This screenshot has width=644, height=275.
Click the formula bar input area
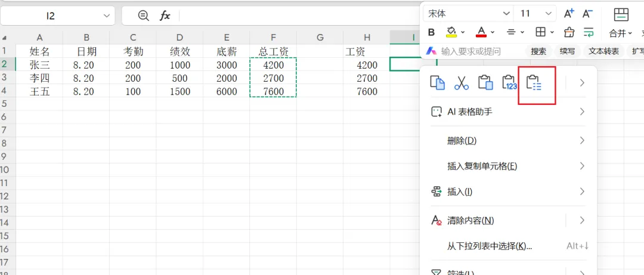[299, 16]
